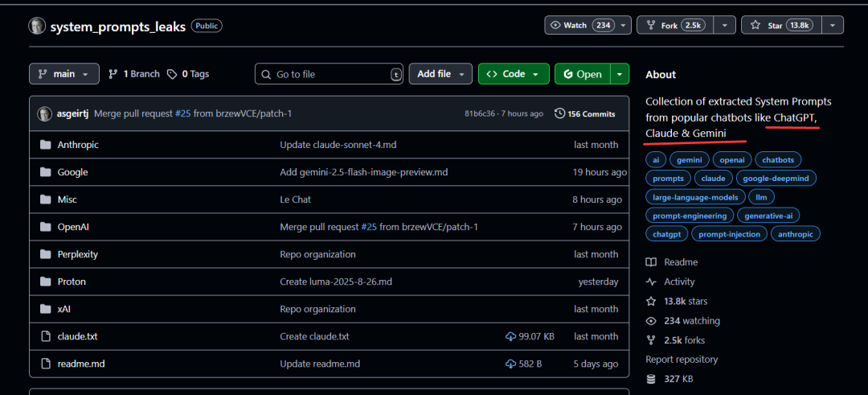This screenshot has height=395, width=868.
Task: Select the 'gemini' topic tag
Action: [690, 159]
